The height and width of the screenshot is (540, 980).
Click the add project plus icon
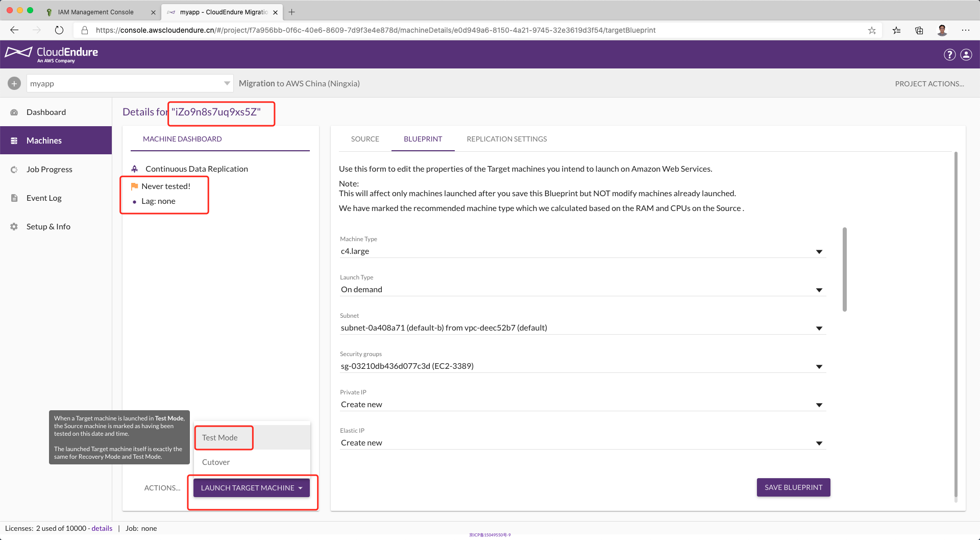14,83
